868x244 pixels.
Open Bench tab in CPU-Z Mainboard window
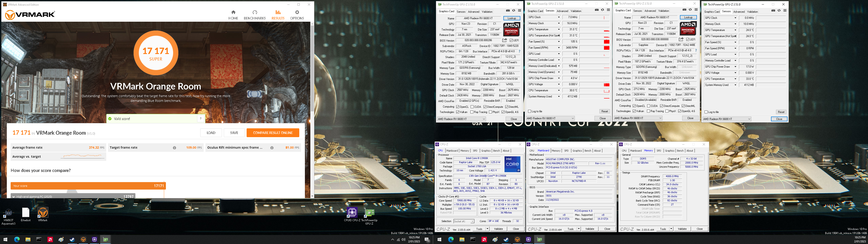(588, 151)
